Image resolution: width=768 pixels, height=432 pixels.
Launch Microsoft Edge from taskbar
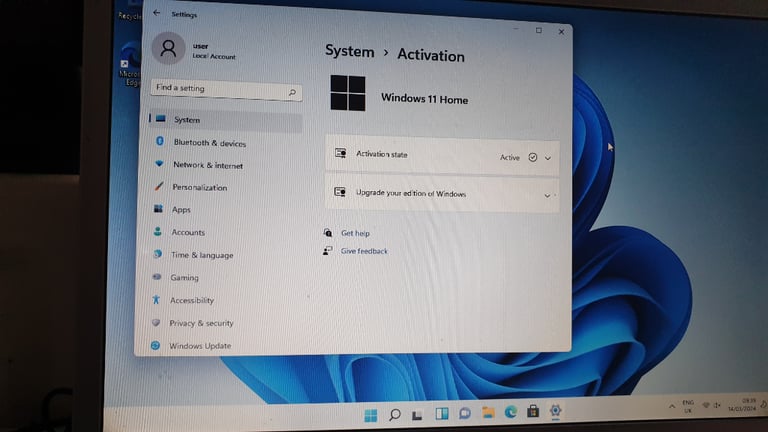click(511, 412)
